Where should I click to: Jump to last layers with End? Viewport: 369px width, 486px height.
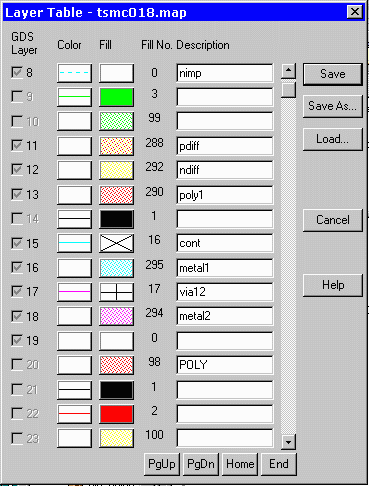(x=279, y=464)
